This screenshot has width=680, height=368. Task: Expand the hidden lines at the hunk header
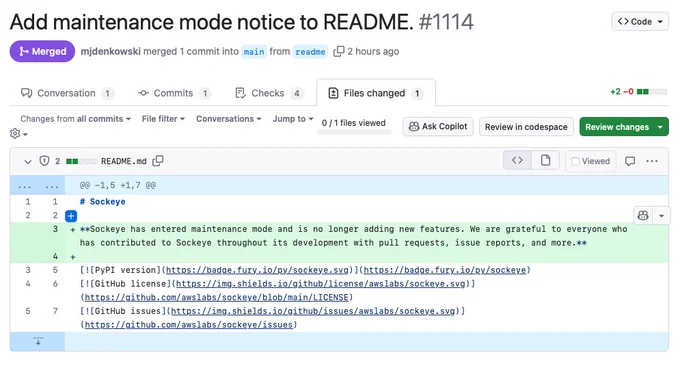[38, 186]
